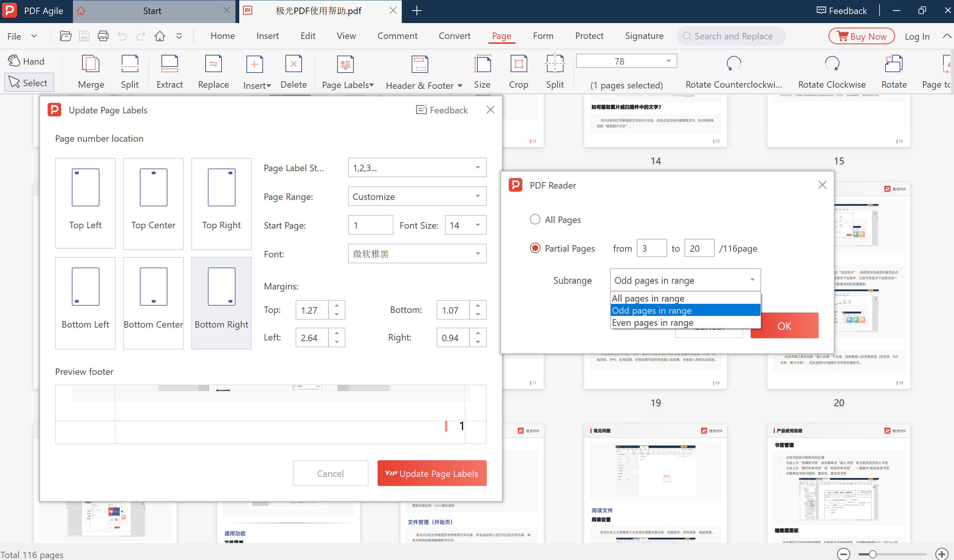Zoom in with plus icon in status bar
Image resolution: width=954 pixels, height=560 pixels.
coord(942,554)
